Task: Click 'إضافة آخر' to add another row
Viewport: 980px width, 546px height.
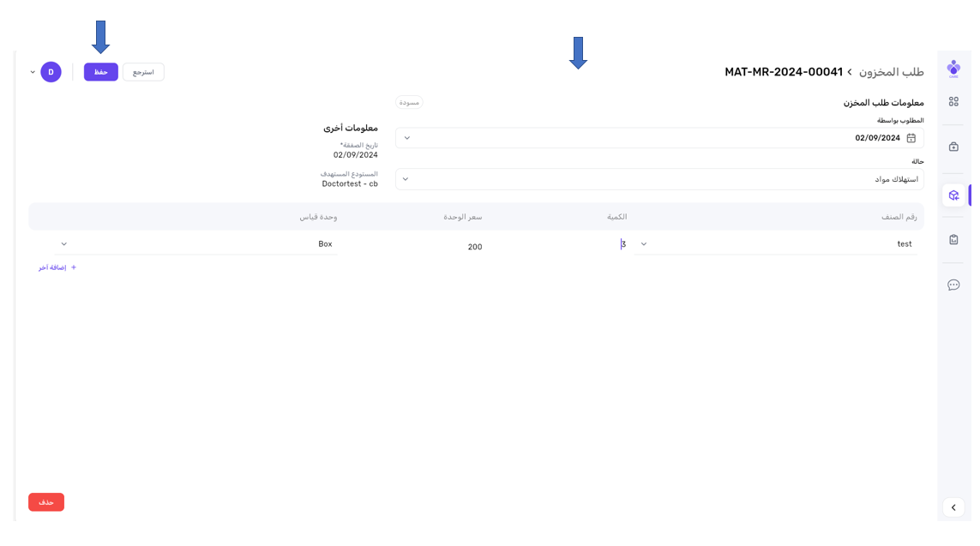Action: tap(57, 267)
